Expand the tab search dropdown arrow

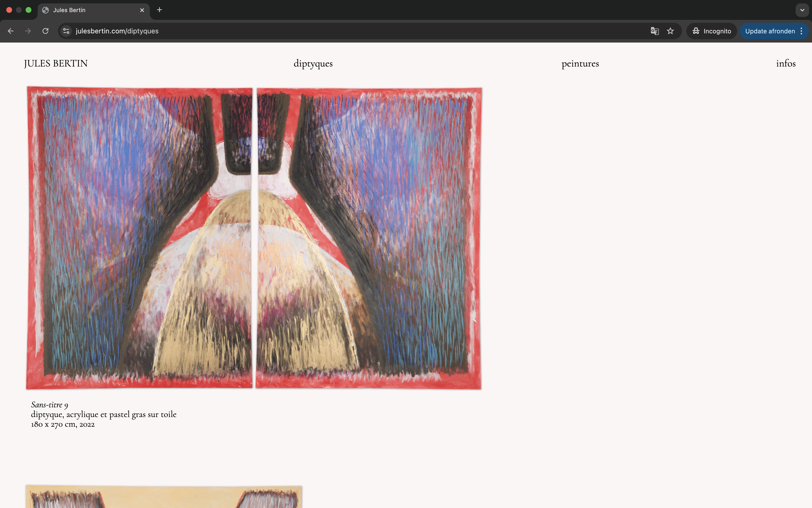pos(802,10)
